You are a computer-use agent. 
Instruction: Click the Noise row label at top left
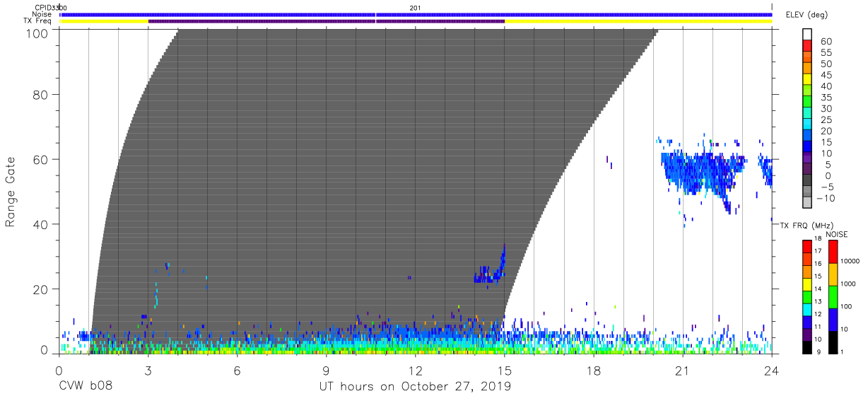(x=42, y=14)
